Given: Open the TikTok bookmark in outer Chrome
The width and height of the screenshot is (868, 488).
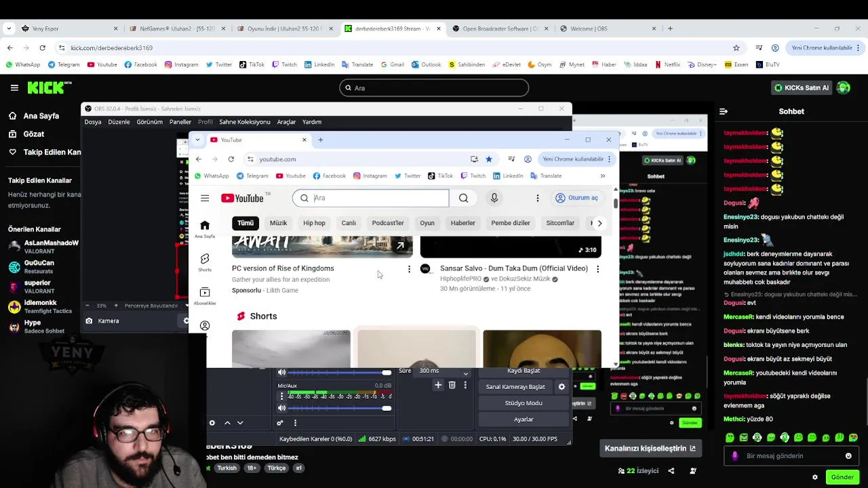Looking at the screenshot, I should coord(252,64).
